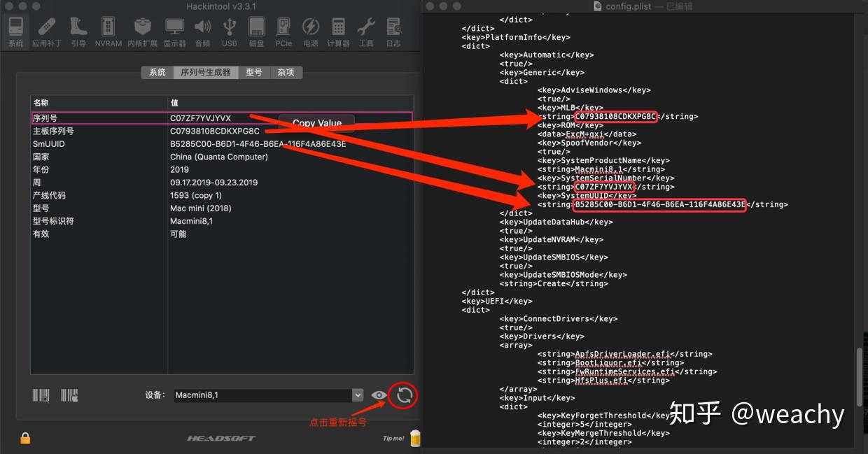The height and width of the screenshot is (454, 868).
Task: Click the Copy Value button
Action: (x=316, y=123)
